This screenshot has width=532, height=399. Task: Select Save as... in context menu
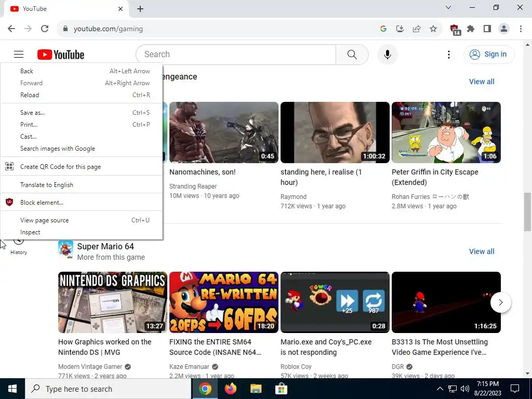coord(82,113)
